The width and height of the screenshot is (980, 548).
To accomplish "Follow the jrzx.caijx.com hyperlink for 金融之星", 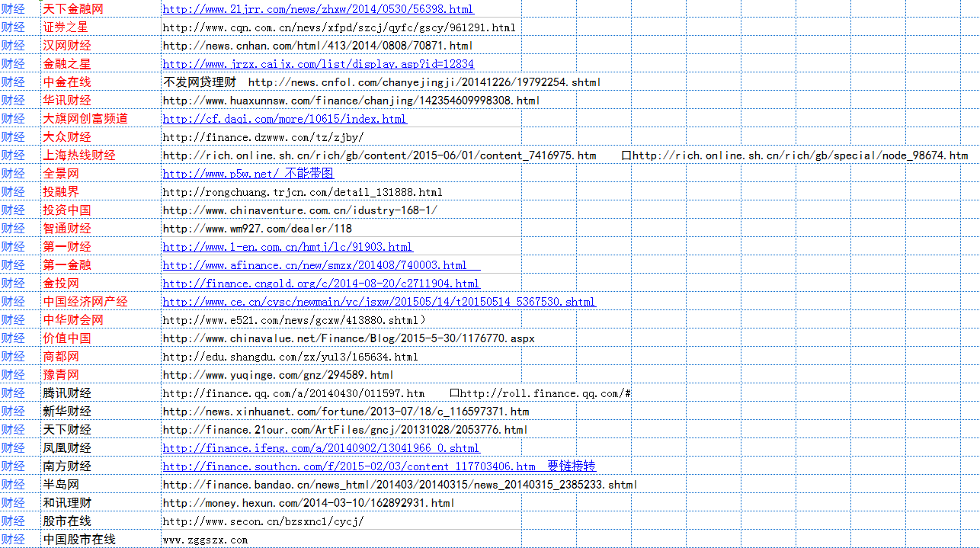I will [x=318, y=64].
